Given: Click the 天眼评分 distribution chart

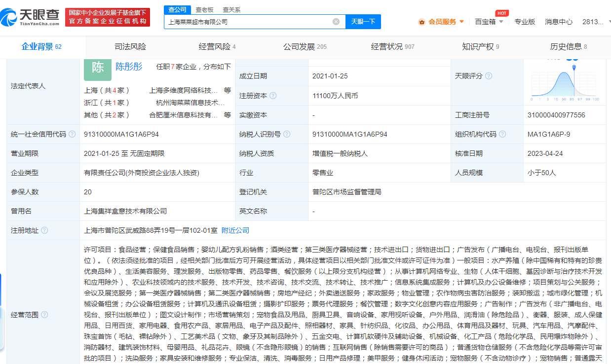Looking at the screenshot, I should pyautogui.click(x=565, y=83).
